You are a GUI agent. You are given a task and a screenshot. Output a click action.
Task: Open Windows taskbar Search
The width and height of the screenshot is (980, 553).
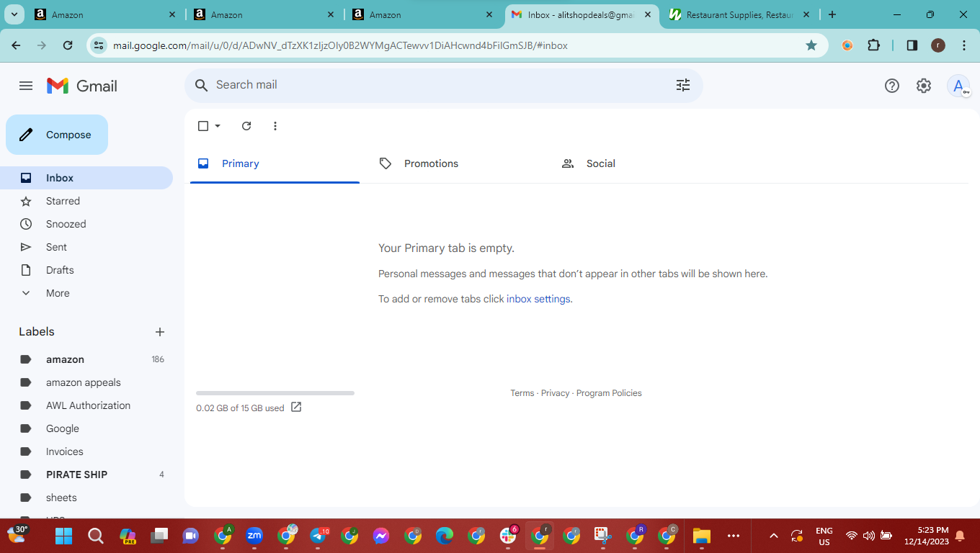pyautogui.click(x=96, y=536)
